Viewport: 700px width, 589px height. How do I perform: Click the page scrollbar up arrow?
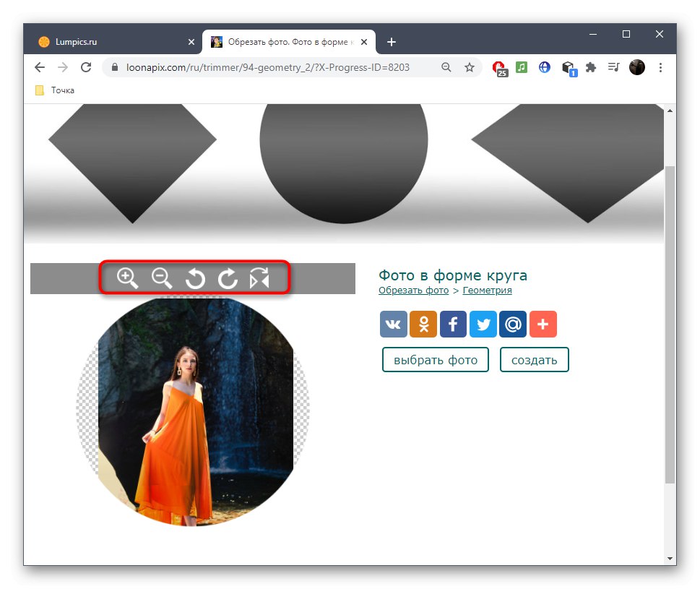coord(670,111)
